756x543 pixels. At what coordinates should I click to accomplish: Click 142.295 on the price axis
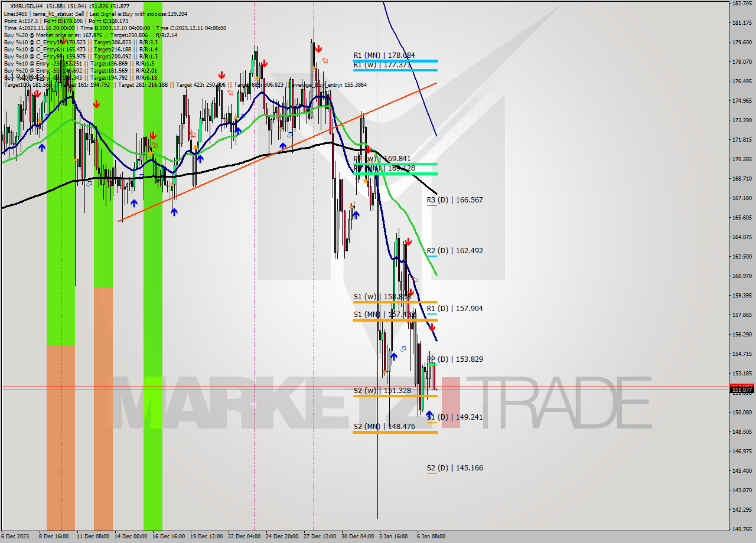click(741, 510)
